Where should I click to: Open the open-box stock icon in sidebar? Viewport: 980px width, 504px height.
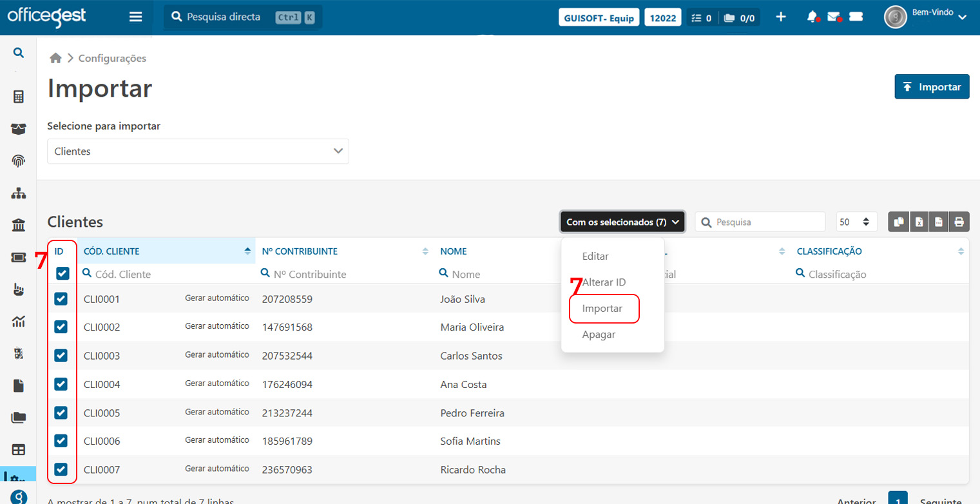click(19, 129)
